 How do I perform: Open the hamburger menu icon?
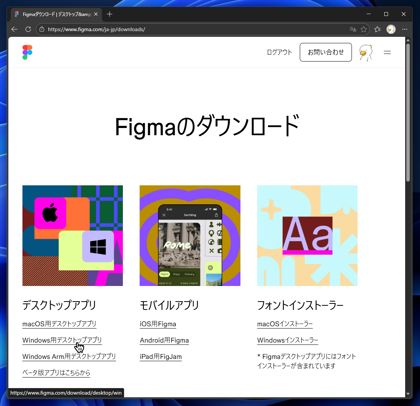387,52
